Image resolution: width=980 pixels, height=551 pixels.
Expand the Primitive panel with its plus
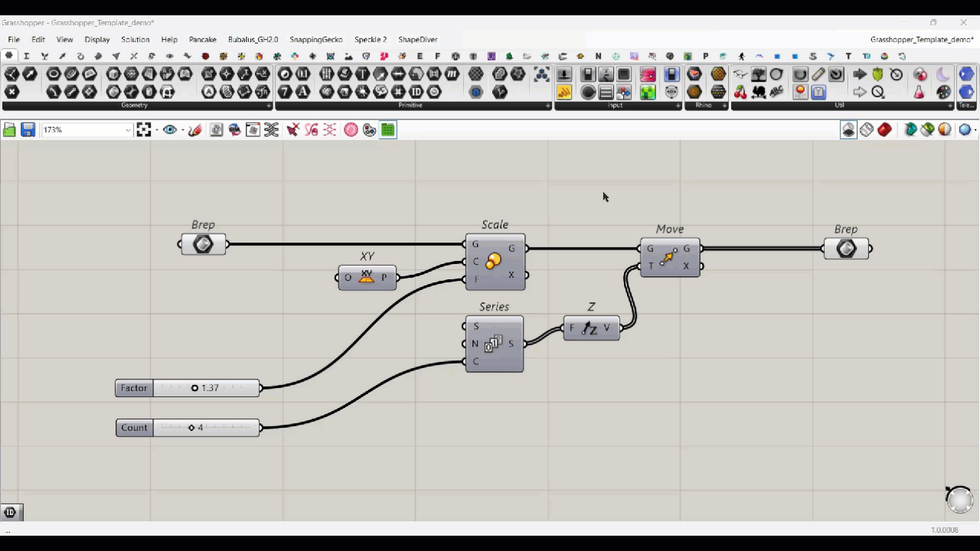tap(547, 106)
